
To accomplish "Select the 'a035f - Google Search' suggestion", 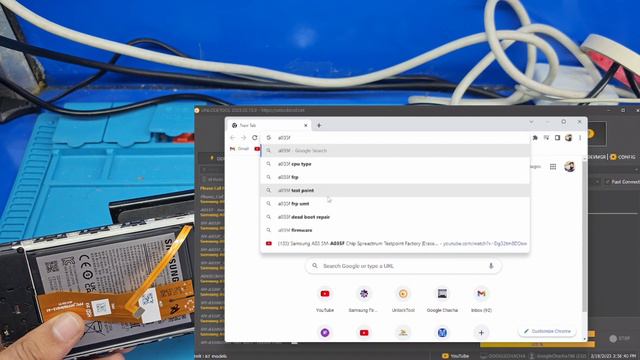I will 395,151.
